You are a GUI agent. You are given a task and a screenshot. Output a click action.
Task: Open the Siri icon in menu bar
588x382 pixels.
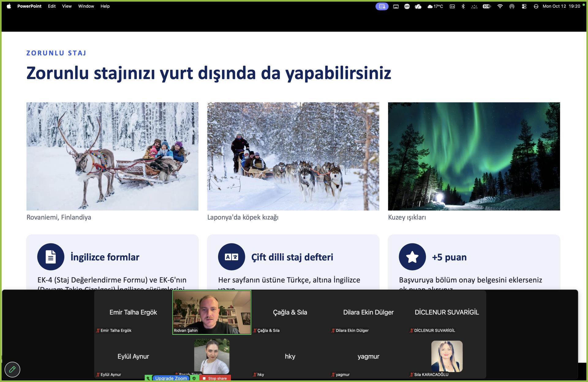(x=536, y=6)
